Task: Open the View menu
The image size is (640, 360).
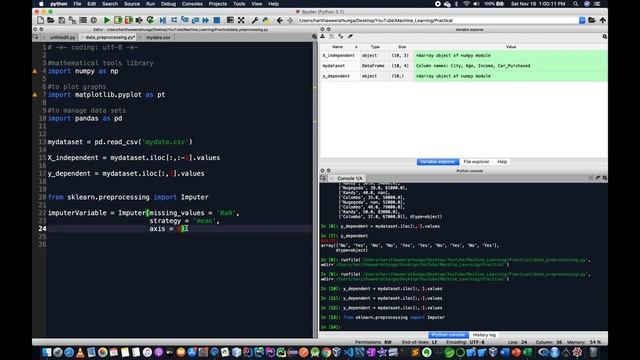Action: click(257, 4)
